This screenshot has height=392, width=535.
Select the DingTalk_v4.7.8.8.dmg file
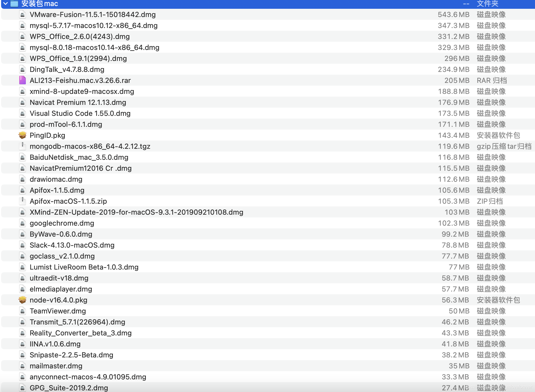pos(67,69)
